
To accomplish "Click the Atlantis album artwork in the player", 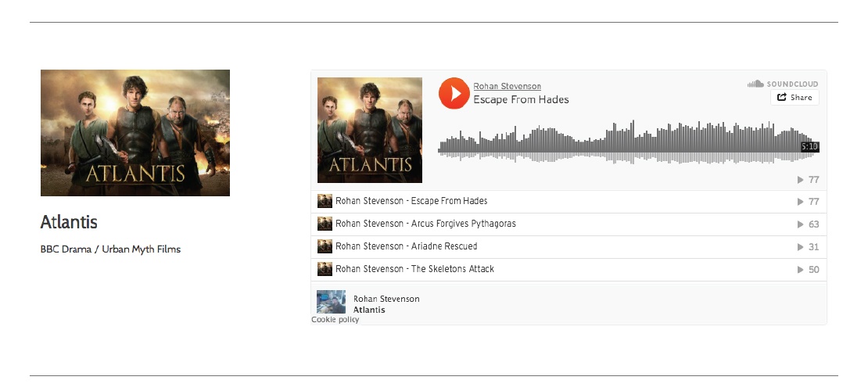I will coord(370,130).
